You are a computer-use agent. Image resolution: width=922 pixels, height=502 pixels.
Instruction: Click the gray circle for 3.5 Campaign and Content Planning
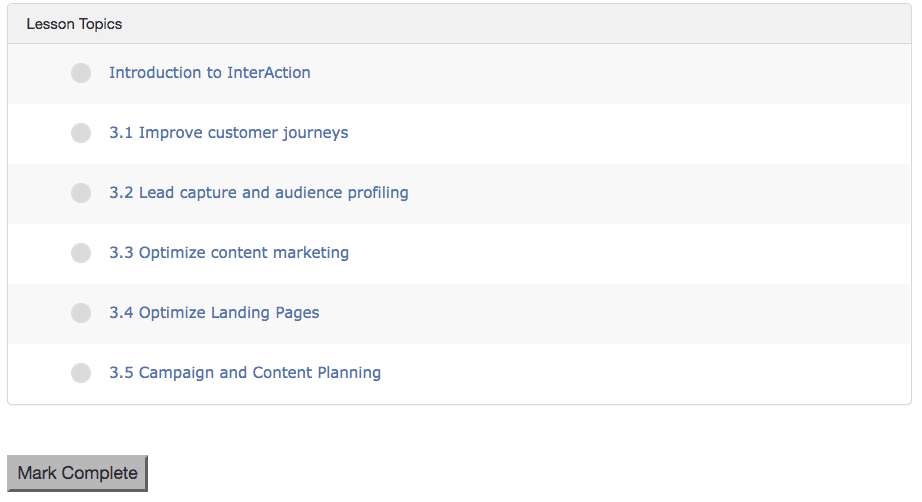(x=81, y=373)
